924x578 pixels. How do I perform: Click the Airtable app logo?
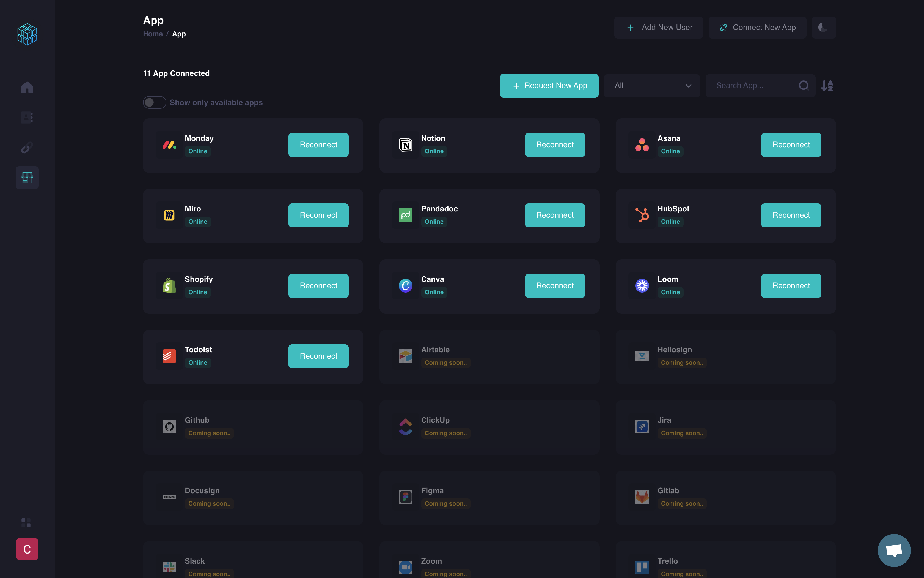coord(406,356)
